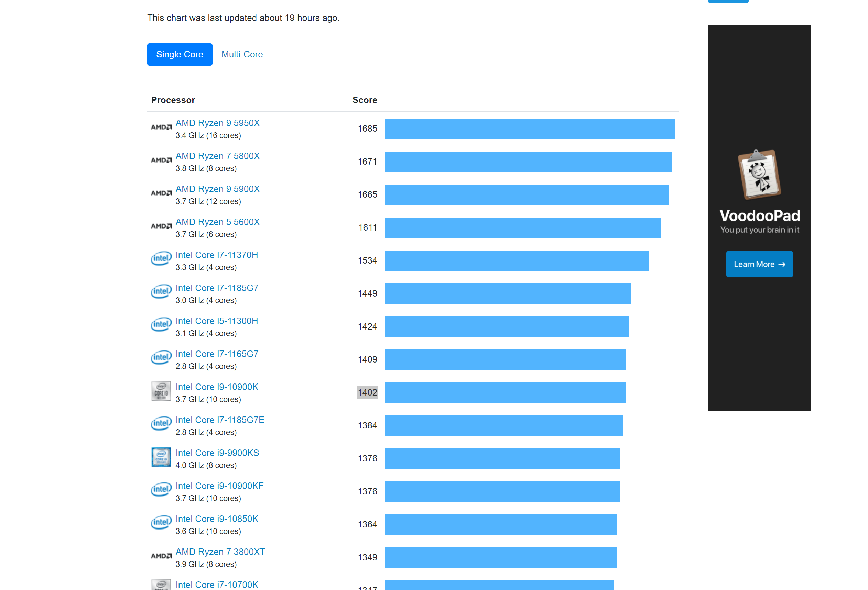Viewport: 868px width, 590px height.
Task: Click the highlighted score 1402
Action: 367,392
